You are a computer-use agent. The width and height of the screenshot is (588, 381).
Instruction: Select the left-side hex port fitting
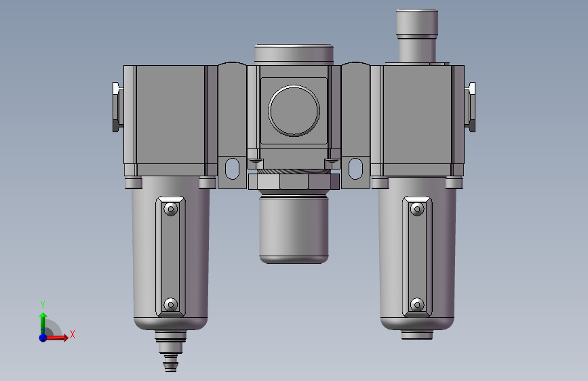(118, 107)
